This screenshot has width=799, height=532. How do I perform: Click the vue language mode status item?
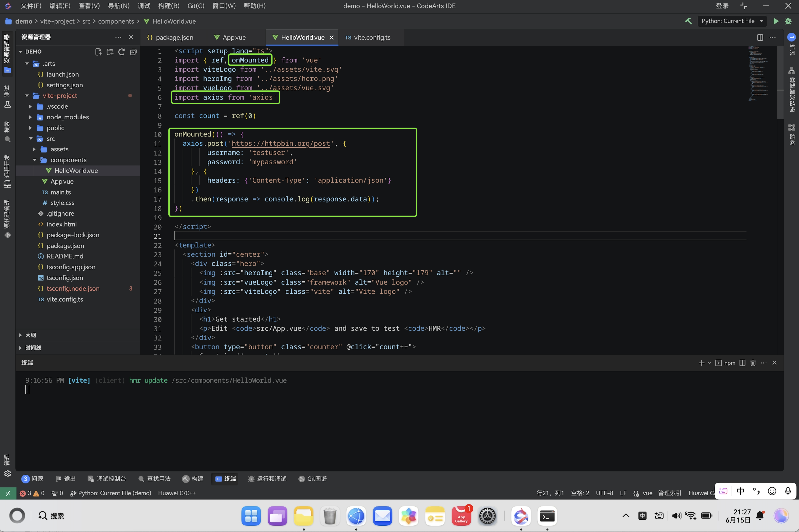pos(647,493)
